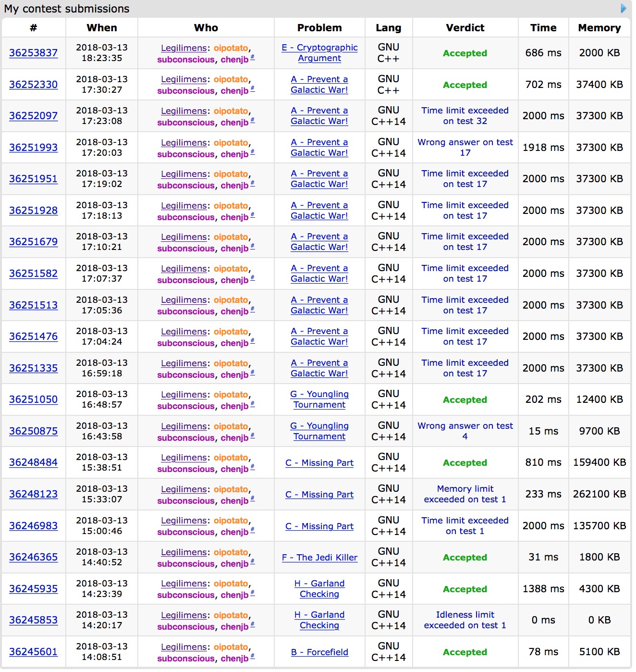Viewport: 636px width, 672px height.
Task: View submission 36251993 with wrong answer
Action: 33,148
